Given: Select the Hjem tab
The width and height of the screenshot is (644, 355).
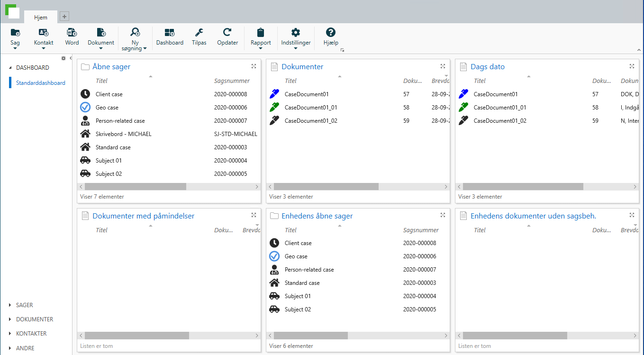Looking at the screenshot, I should (x=41, y=17).
